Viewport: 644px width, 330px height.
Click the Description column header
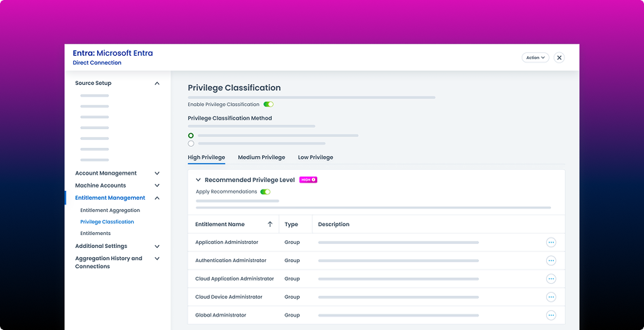pos(334,224)
